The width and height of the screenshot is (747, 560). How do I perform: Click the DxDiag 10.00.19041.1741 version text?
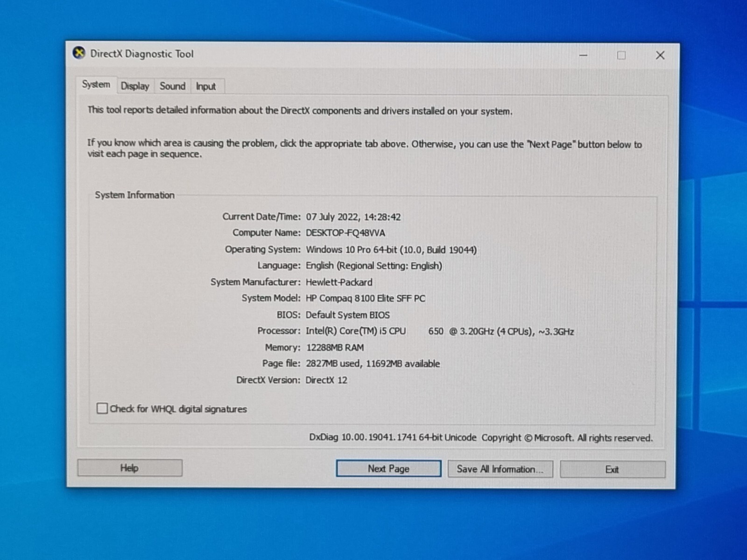[393, 437]
